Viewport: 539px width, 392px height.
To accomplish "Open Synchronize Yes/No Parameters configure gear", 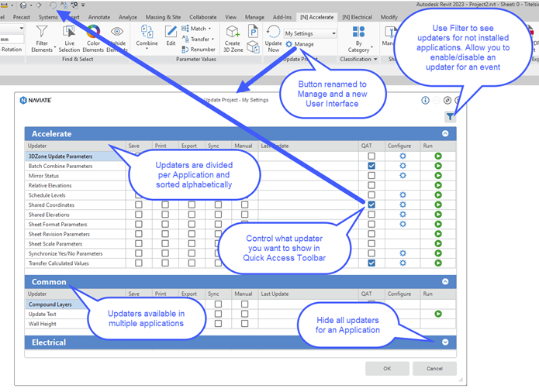I will pos(403,253).
